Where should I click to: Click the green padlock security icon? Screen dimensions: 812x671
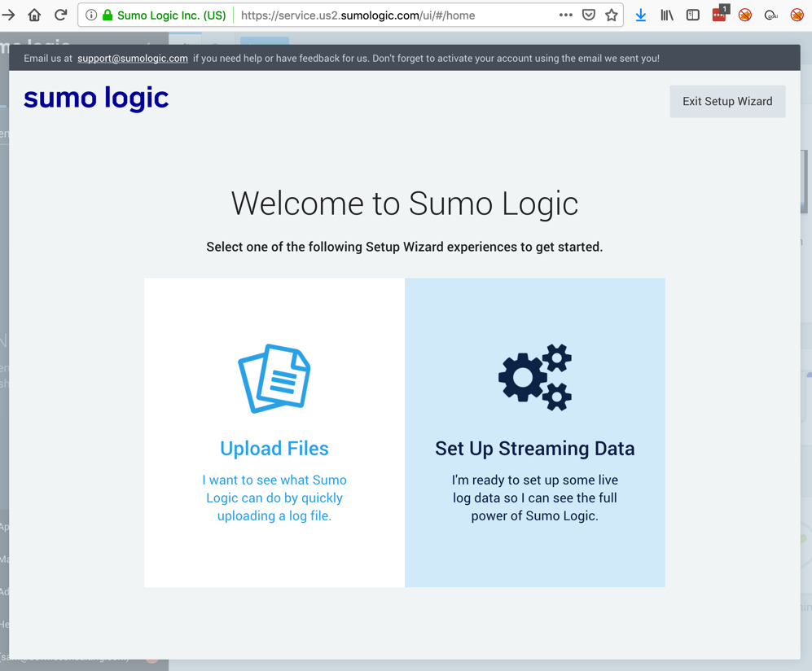point(108,15)
